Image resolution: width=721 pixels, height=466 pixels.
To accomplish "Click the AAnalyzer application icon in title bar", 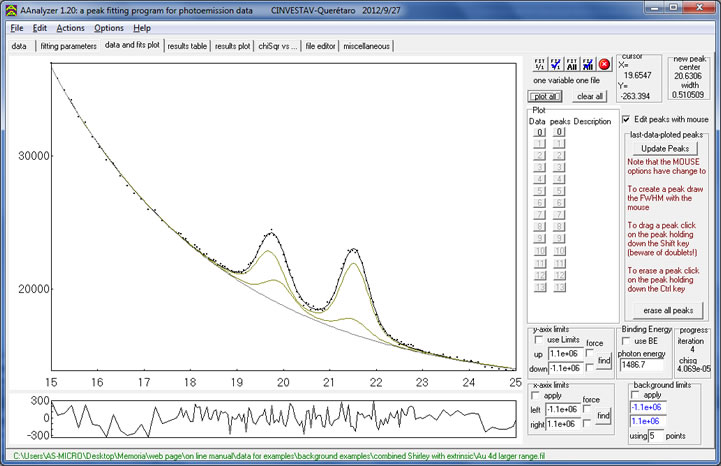I will point(9,9).
